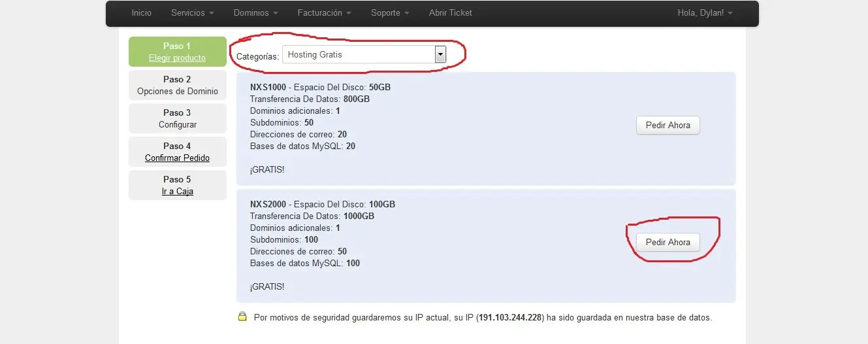Click the Categorías dropdown arrow button
Image resolution: width=868 pixels, height=344 pixels.
click(440, 55)
